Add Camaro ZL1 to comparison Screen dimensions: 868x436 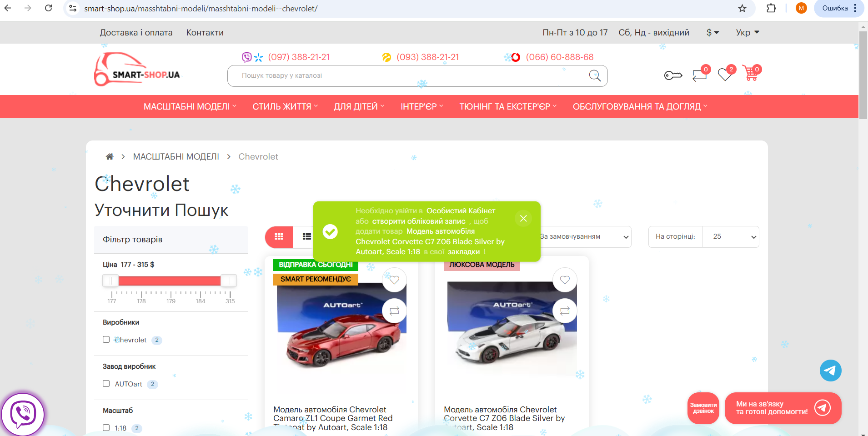(394, 311)
